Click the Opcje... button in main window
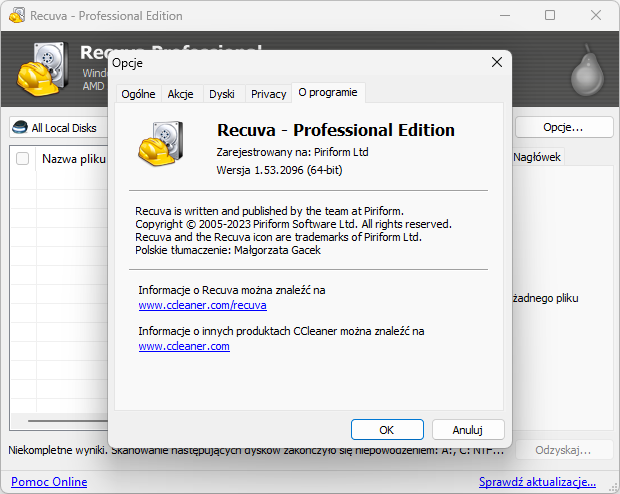 pos(563,127)
